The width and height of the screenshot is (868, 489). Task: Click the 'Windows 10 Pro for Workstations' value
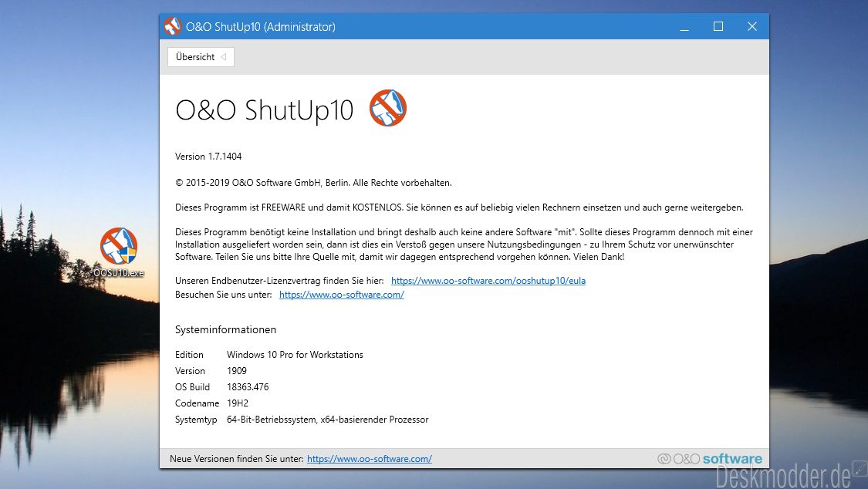(295, 355)
